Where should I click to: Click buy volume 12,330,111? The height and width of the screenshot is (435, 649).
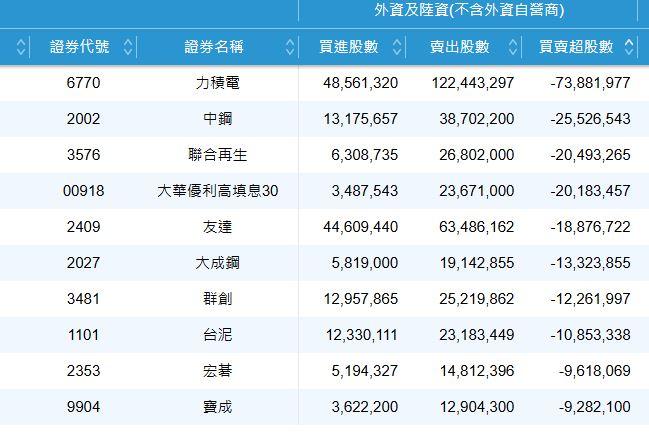[361, 335]
